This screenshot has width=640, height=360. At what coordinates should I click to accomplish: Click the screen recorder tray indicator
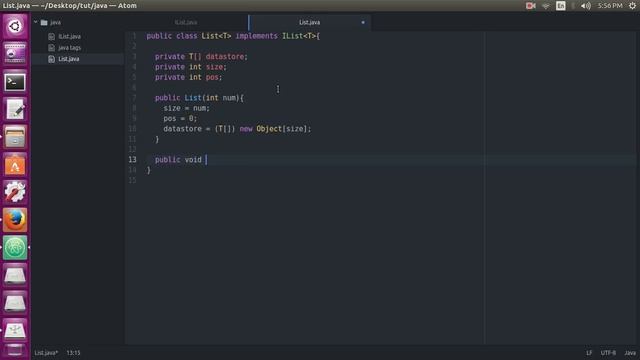(531, 6)
